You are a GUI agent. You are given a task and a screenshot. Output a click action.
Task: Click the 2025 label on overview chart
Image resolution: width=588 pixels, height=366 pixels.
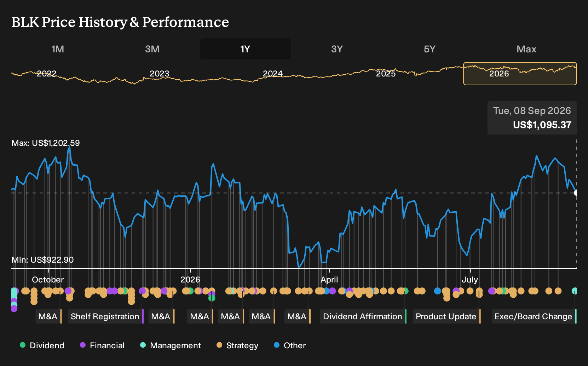click(386, 74)
